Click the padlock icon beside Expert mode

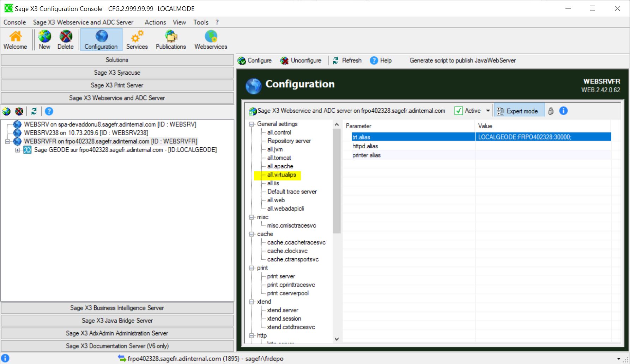(x=551, y=111)
